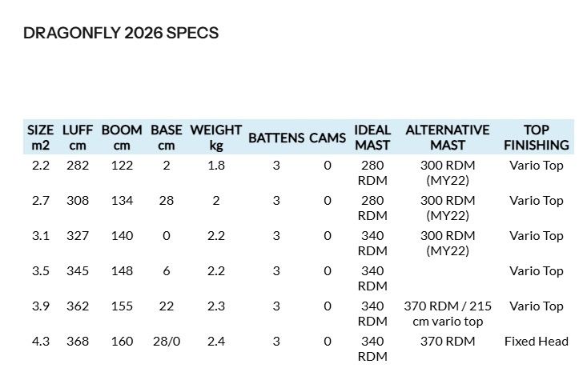Select the 4.3 size row cell
This screenshot has width=579, height=392.
(x=41, y=342)
